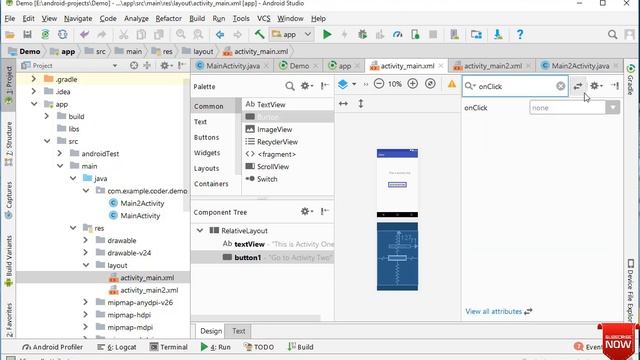Toggle horizontal expand arrow in design toolbar

[343, 104]
